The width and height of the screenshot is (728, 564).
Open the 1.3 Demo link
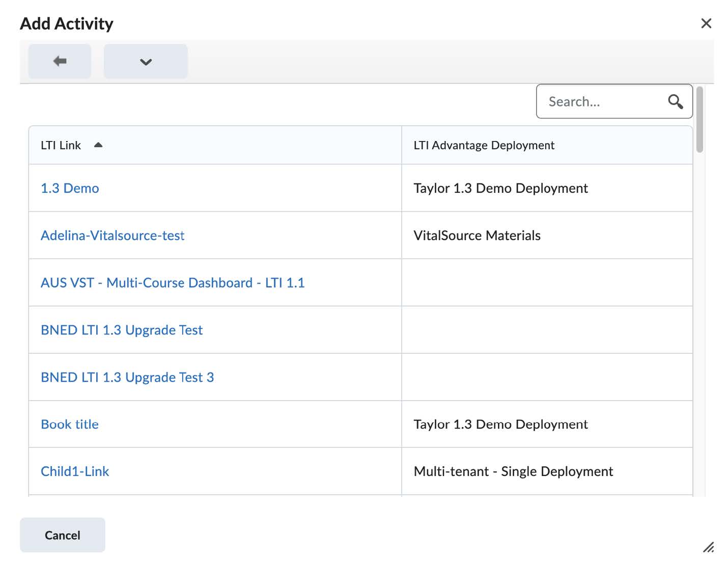70,188
